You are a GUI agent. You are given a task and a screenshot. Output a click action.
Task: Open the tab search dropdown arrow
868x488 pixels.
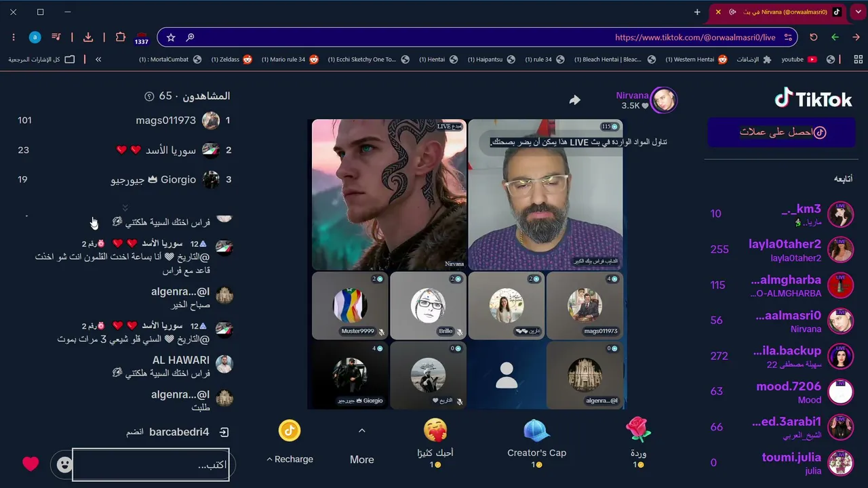point(859,12)
